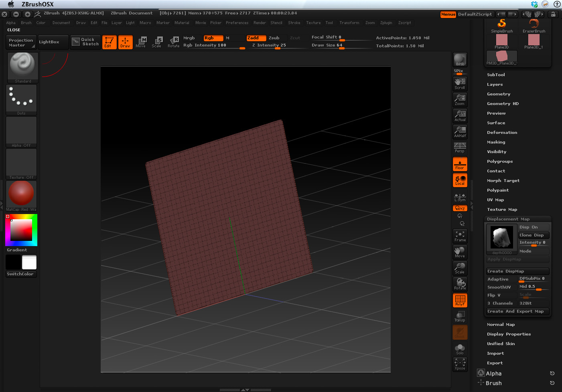The width and height of the screenshot is (562, 392).
Task: Collapse the Displacement Map section
Action: click(508, 219)
